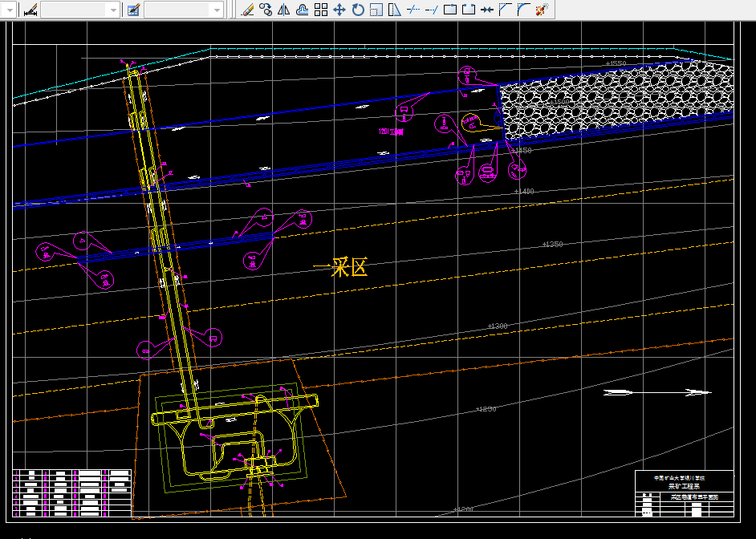Select the Join tool
756x539 pixels.
[487, 9]
